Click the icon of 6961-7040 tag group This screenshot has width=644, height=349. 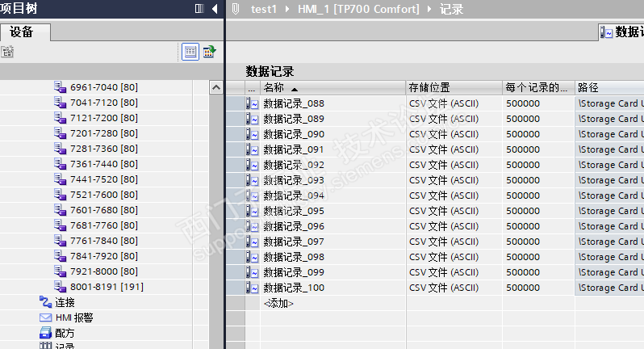60,86
